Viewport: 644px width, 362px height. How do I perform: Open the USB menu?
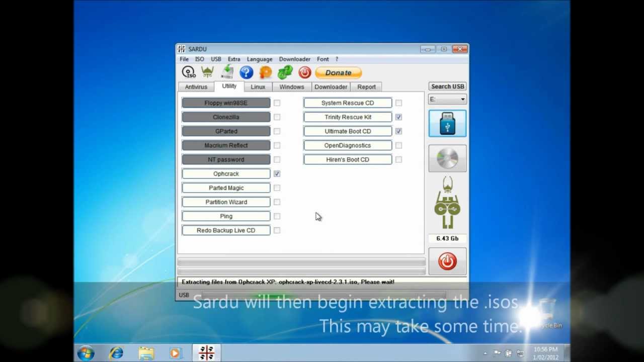[x=216, y=59]
